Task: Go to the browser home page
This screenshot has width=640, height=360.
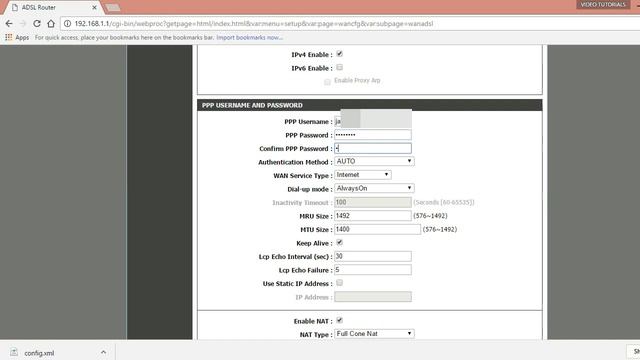Action: [51, 24]
